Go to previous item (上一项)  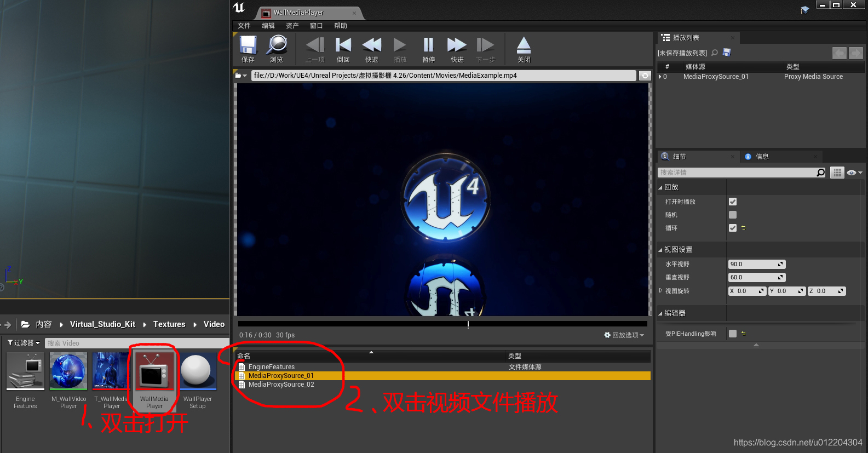315,49
